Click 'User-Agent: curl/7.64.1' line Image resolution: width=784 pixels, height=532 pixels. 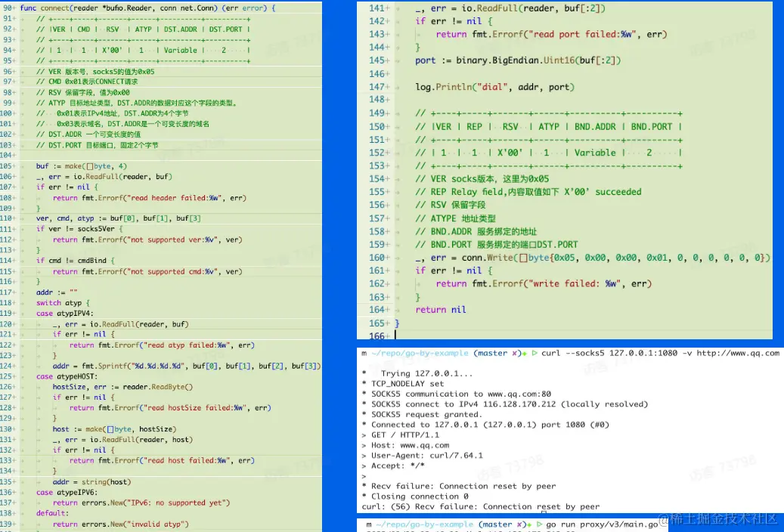(427, 456)
